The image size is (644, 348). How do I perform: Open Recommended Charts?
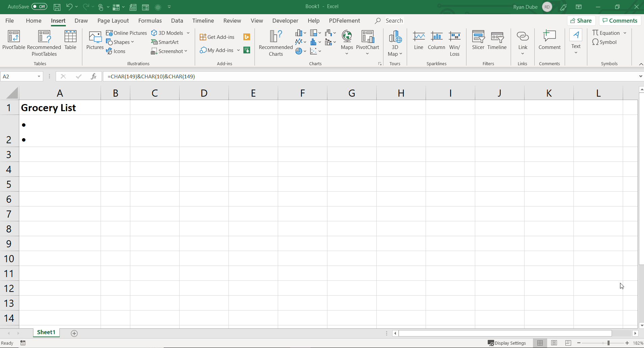(x=276, y=43)
